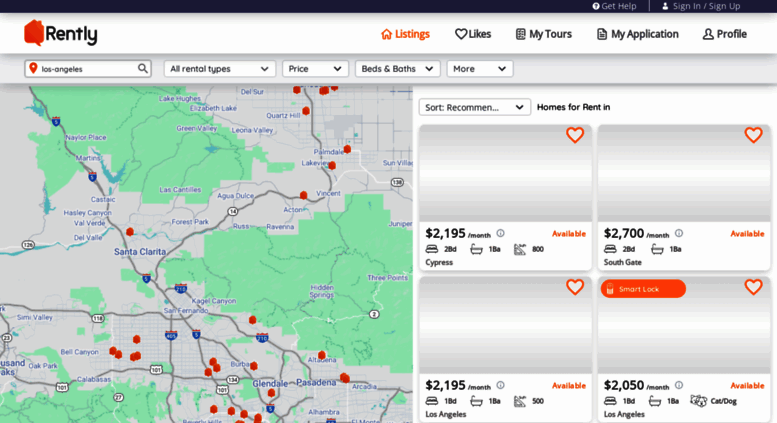Image resolution: width=777 pixels, height=423 pixels.
Task: Expand the Price filter dropdown
Action: point(315,69)
